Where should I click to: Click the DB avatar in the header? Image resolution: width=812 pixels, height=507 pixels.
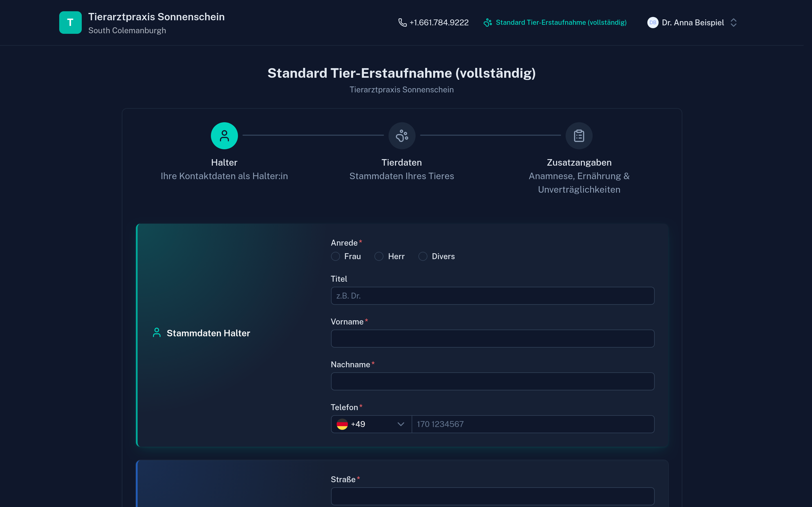652,23
